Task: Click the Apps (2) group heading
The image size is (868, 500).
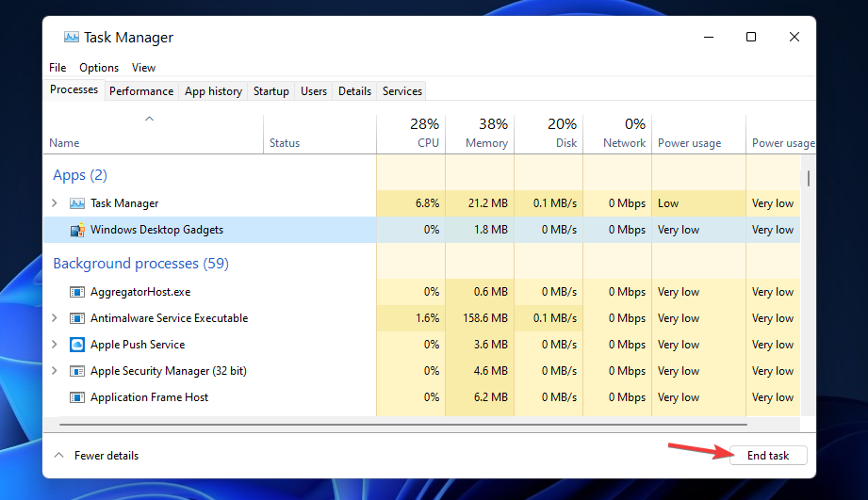Action: coord(80,175)
